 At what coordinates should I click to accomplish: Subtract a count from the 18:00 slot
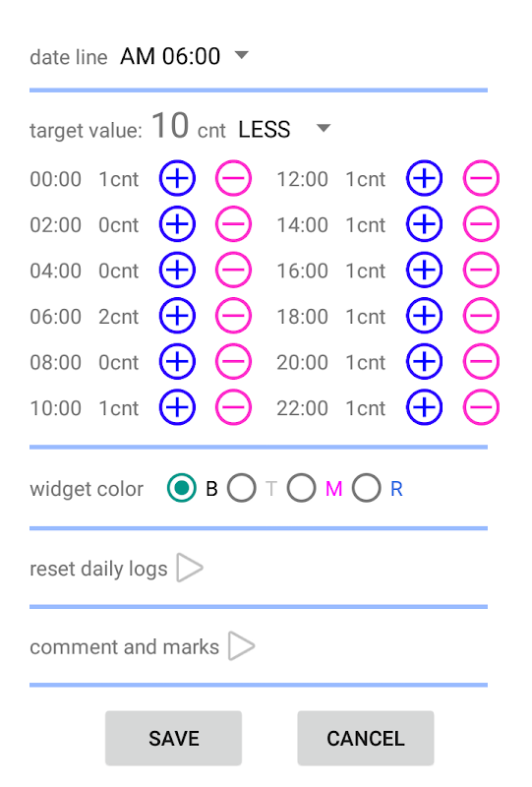pyautogui.click(x=481, y=316)
